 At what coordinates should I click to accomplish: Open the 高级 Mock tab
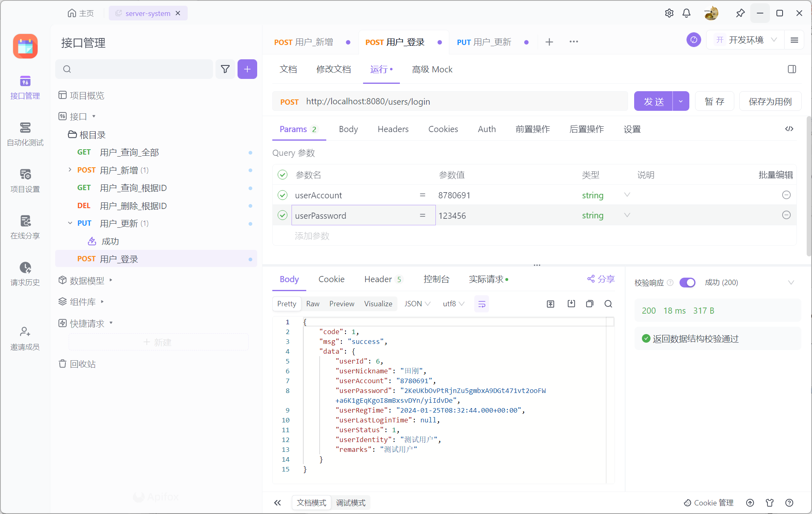pyautogui.click(x=432, y=70)
